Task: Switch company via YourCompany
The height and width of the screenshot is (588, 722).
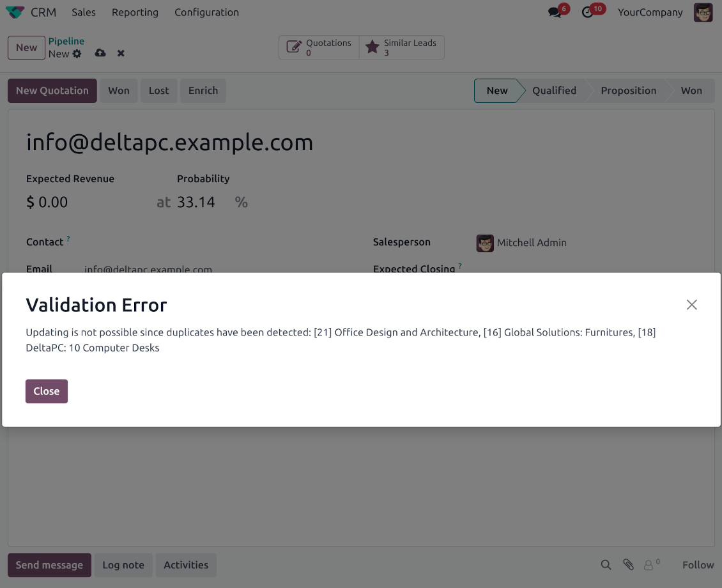Action: click(650, 12)
